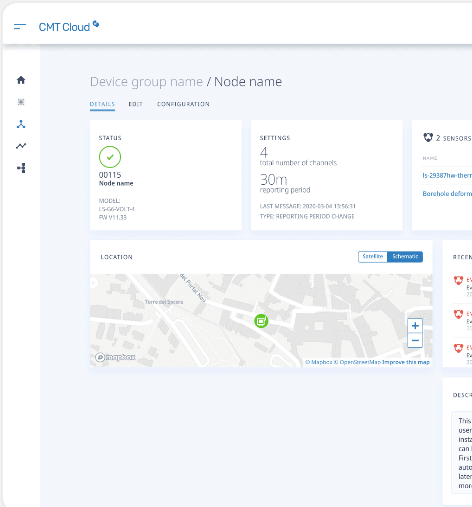Click the NAME column header in sensors

(x=430, y=158)
